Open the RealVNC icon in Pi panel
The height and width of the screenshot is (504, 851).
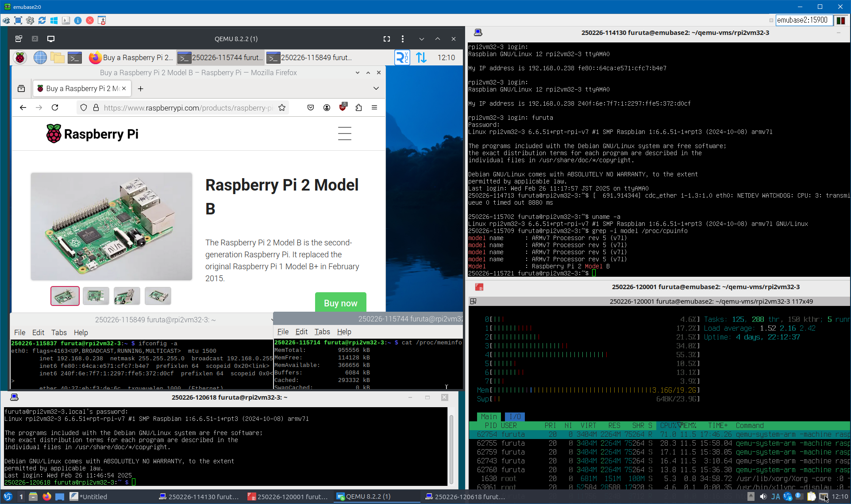(402, 57)
